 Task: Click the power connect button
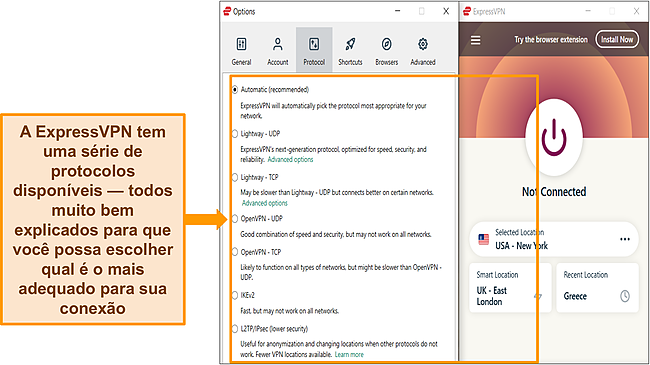554,137
